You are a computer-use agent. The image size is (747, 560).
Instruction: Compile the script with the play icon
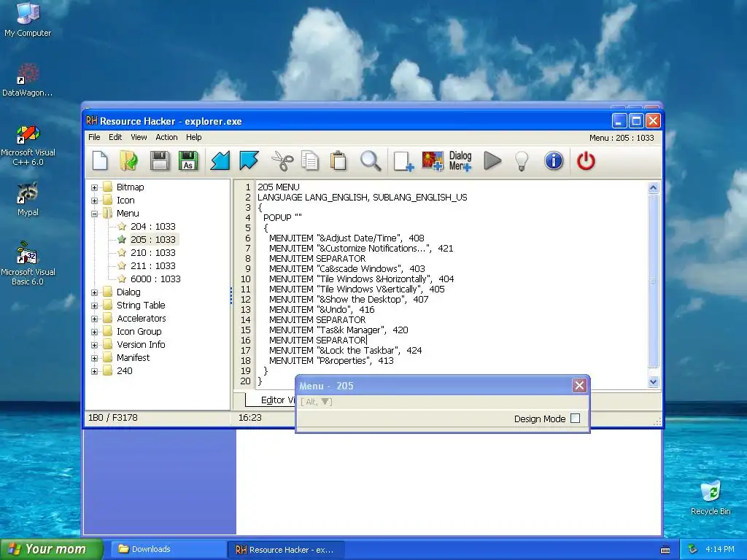(492, 160)
